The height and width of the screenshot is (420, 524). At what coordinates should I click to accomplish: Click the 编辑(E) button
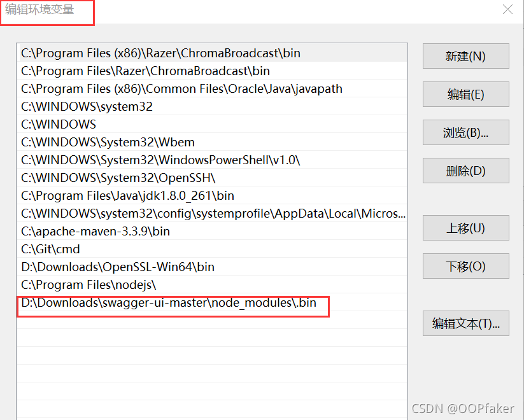click(465, 94)
